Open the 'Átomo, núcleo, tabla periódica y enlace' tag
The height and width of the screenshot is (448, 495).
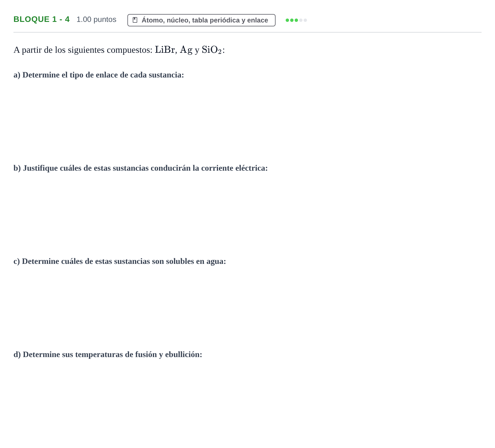point(201,20)
